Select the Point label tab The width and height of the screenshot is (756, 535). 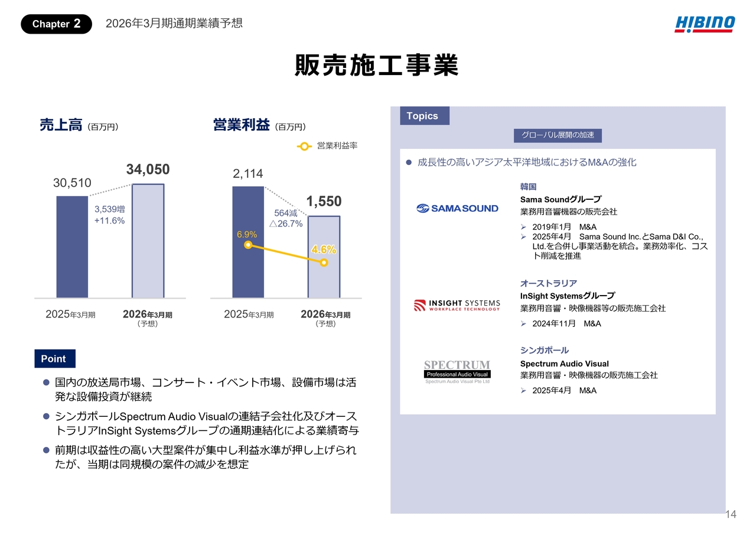[54, 359]
